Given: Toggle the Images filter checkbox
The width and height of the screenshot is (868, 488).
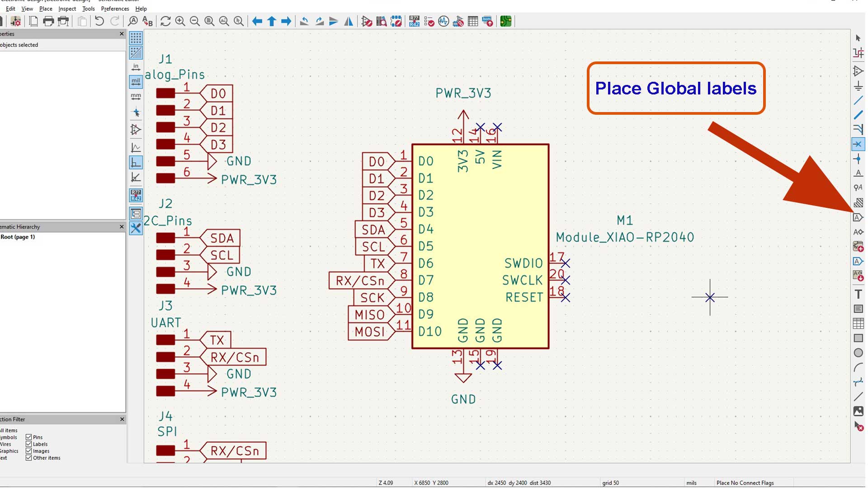Looking at the screenshot, I should tap(28, 451).
